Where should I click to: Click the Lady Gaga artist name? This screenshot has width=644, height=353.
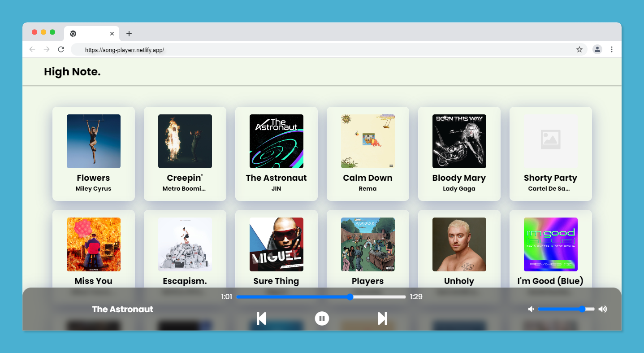click(459, 189)
